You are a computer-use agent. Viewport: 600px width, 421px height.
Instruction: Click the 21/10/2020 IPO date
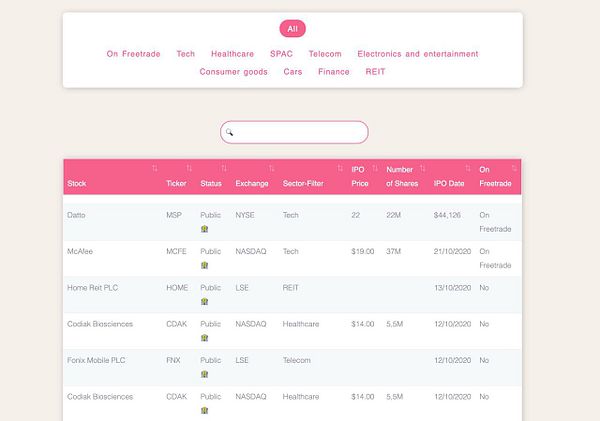point(452,251)
